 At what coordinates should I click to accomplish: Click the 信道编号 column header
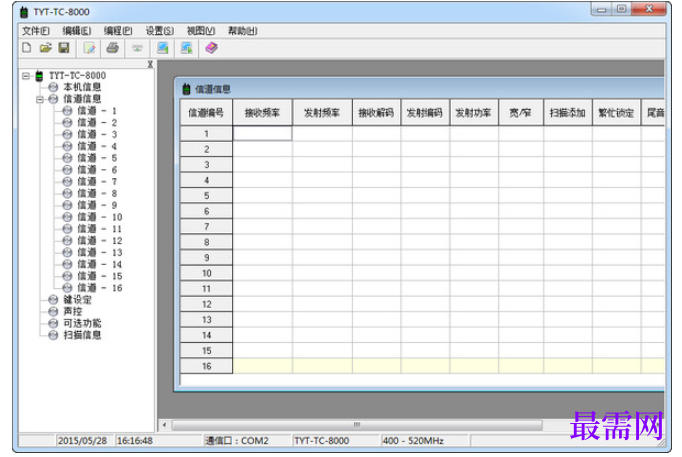(x=206, y=113)
